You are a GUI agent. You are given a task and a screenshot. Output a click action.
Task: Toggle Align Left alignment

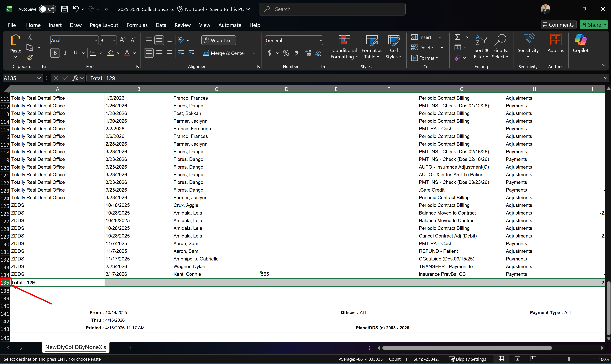click(x=148, y=53)
